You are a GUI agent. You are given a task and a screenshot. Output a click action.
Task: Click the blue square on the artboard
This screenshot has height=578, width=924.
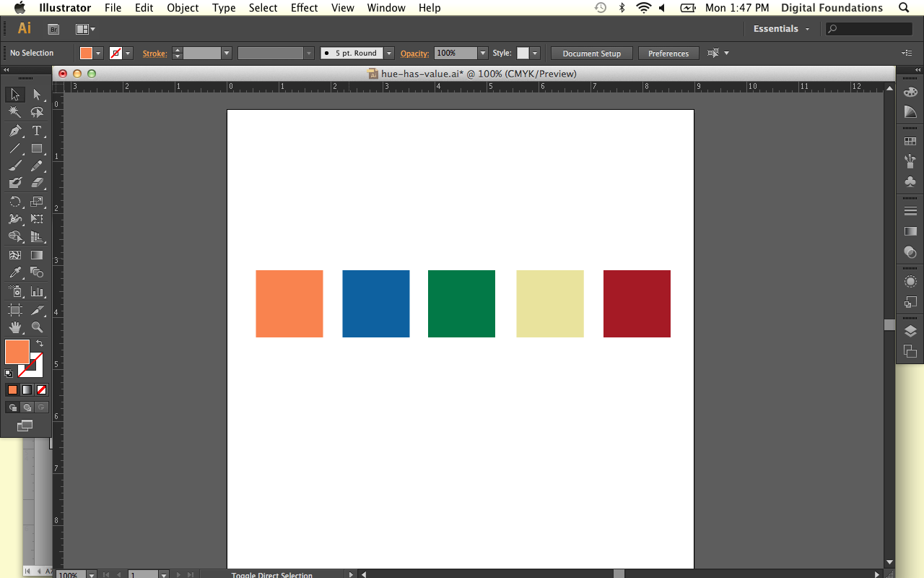coord(376,303)
